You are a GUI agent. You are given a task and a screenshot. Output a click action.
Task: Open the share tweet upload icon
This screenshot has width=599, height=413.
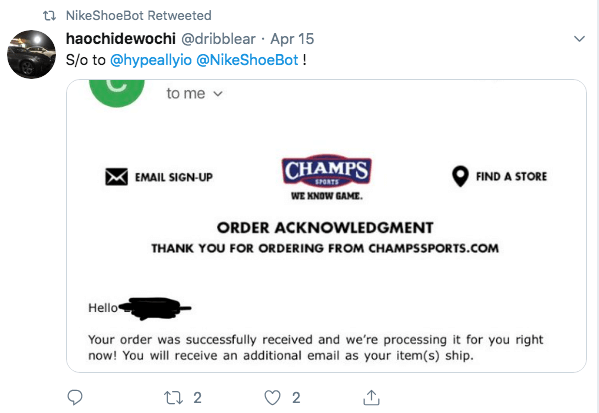coord(371,397)
